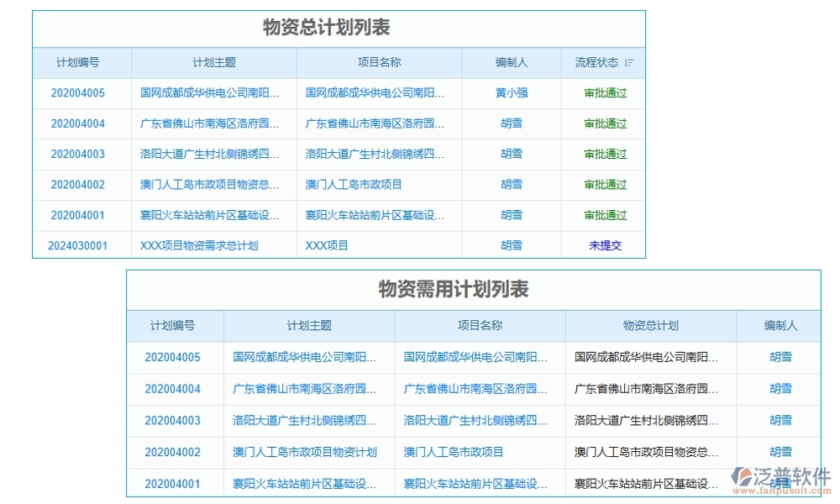Sort by 计划编号 column header
This screenshot has height=504, width=840.
pyautogui.click(x=81, y=62)
